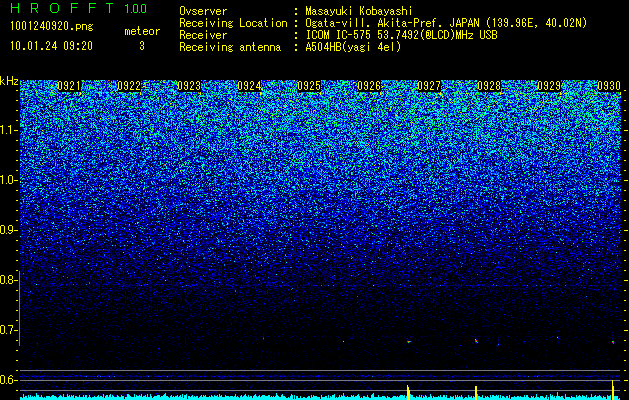Click the 0929 time marker
The height and width of the screenshot is (400, 629).
click(549, 86)
